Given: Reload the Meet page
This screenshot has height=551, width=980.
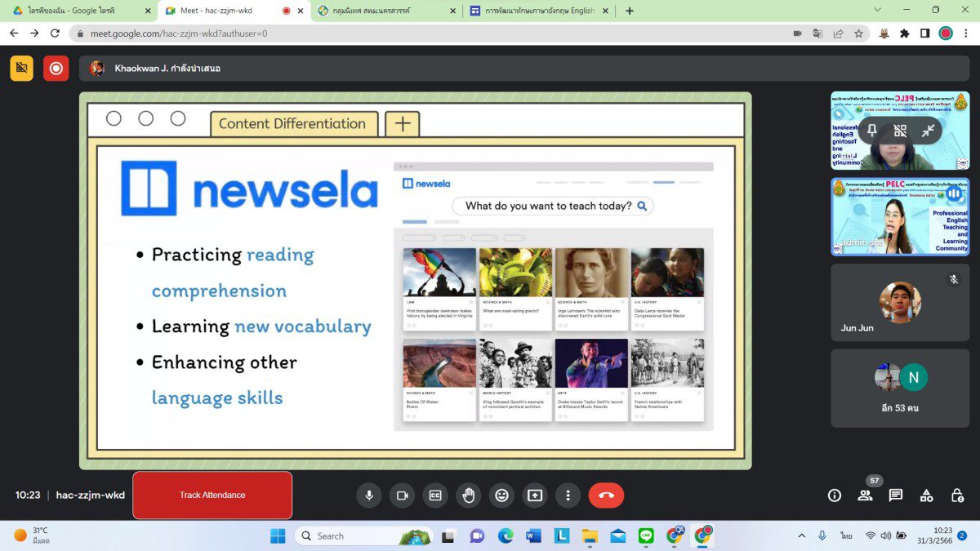Looking at the screenshot, I should pos(55,33).
